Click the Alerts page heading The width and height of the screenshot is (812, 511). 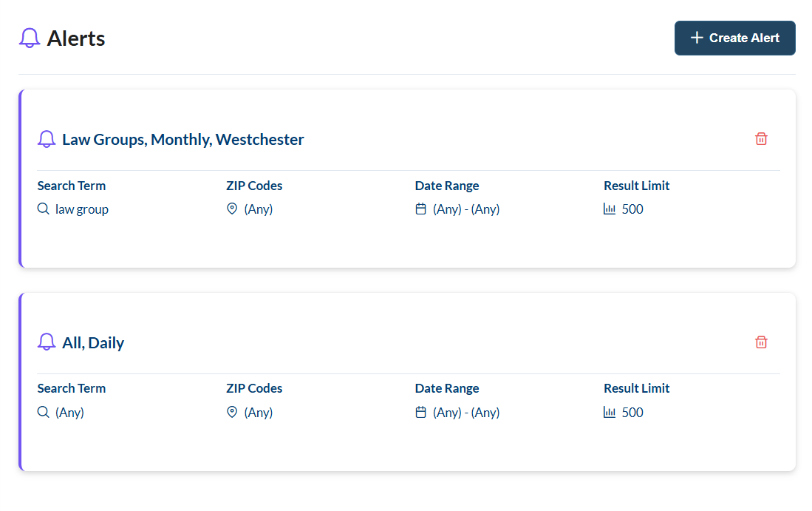(x=76, y=38)
